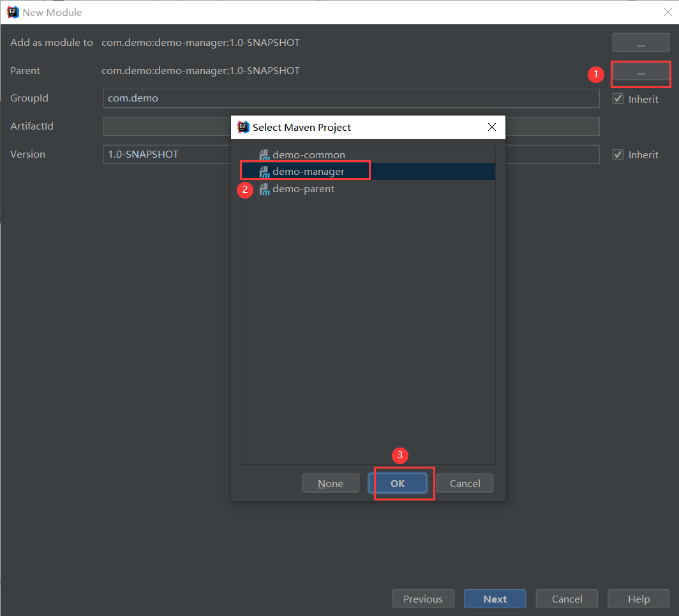679x616 pixels.
Task: Select demo-manager in project list
Action: click(x=368, y=172)
